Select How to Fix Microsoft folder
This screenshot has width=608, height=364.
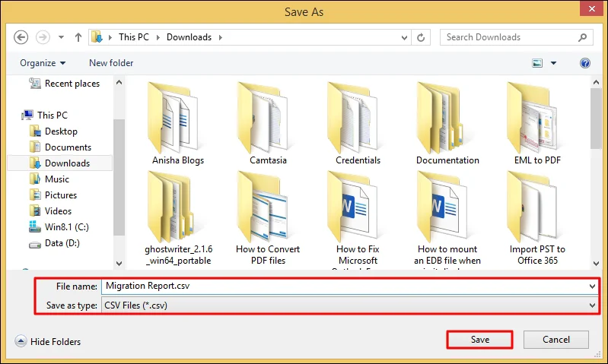tap(358, 219)
